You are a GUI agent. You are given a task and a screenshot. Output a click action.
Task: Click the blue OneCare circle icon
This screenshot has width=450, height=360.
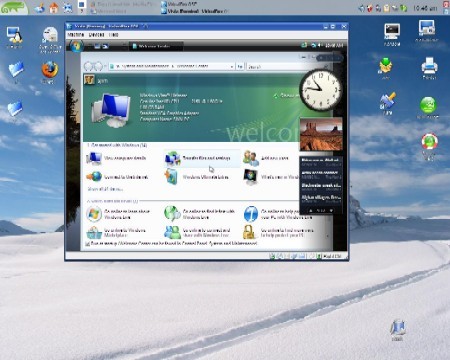pyautogui.click(x=251, y=214)
